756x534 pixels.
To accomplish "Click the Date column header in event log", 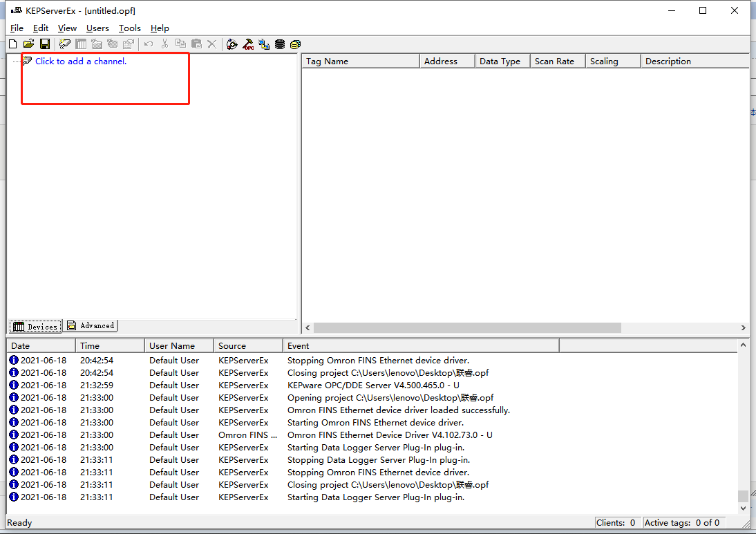I will (41, 345).
